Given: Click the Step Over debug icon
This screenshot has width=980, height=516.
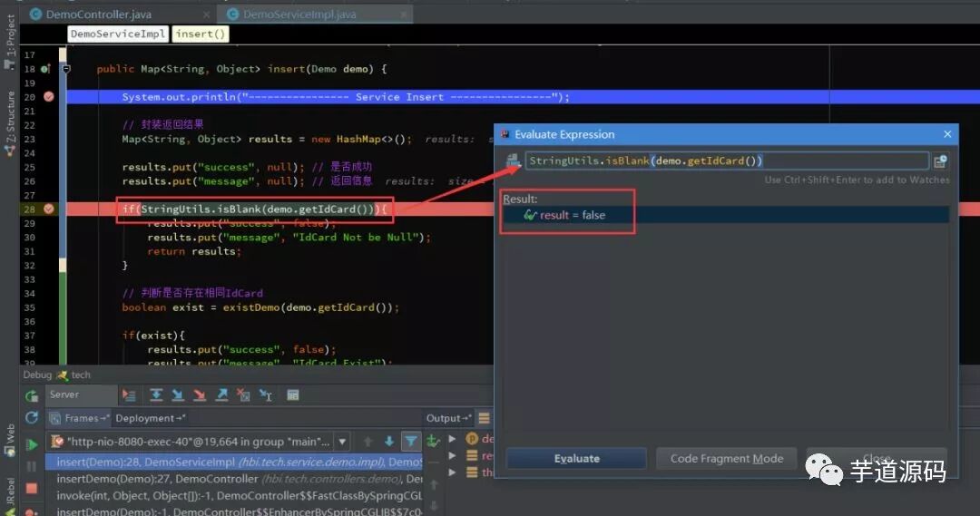Looking at the screenshot, I should (x=156, y=394).
